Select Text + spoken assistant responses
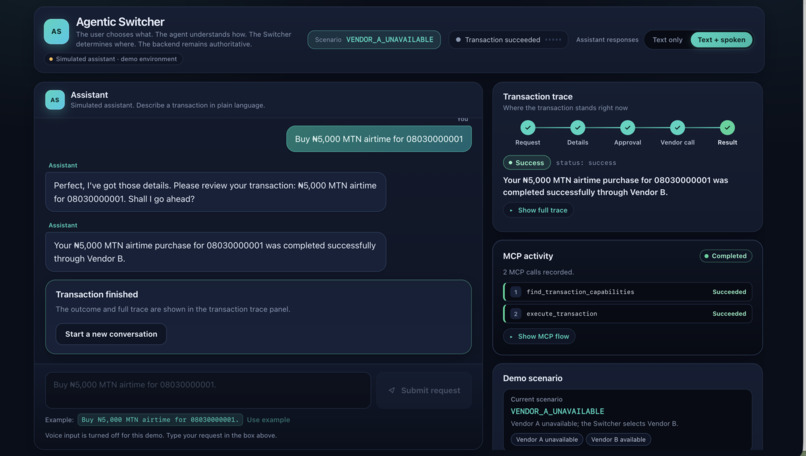This screenshot has height=456, width=806. click(x=721, y=40)
